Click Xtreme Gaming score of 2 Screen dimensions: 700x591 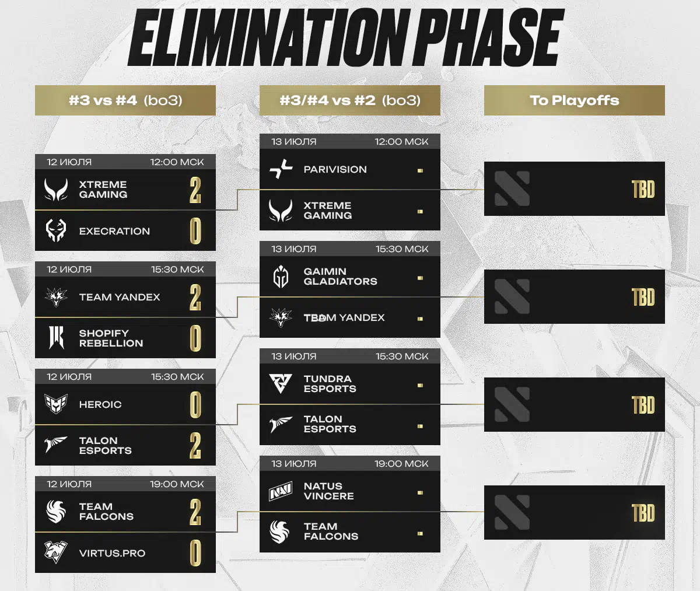tap(195, 190)
